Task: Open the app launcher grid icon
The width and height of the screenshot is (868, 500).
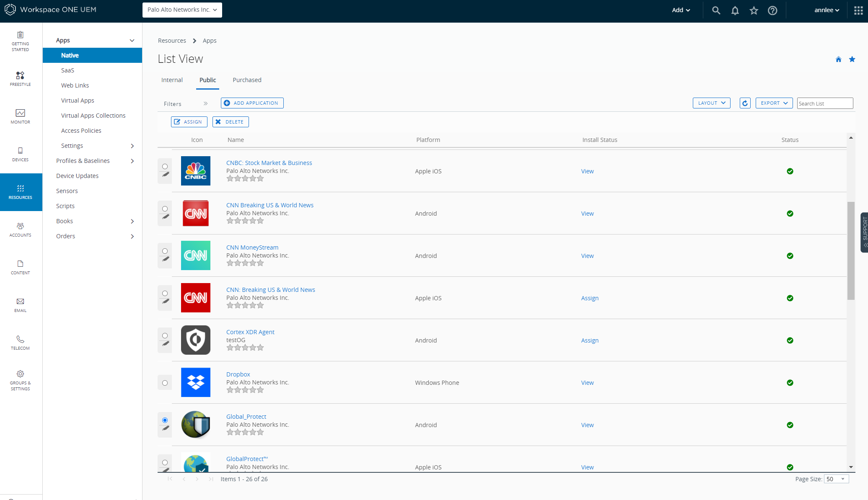Action: tap(858, 10)
